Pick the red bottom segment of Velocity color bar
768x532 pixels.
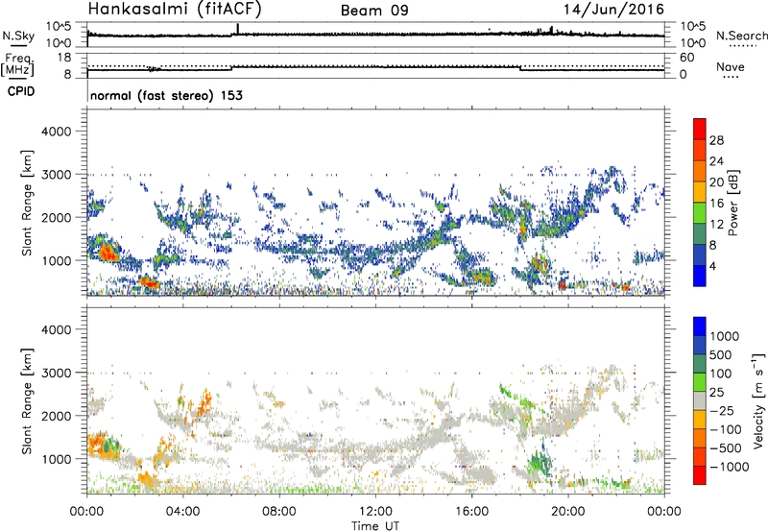700,475
